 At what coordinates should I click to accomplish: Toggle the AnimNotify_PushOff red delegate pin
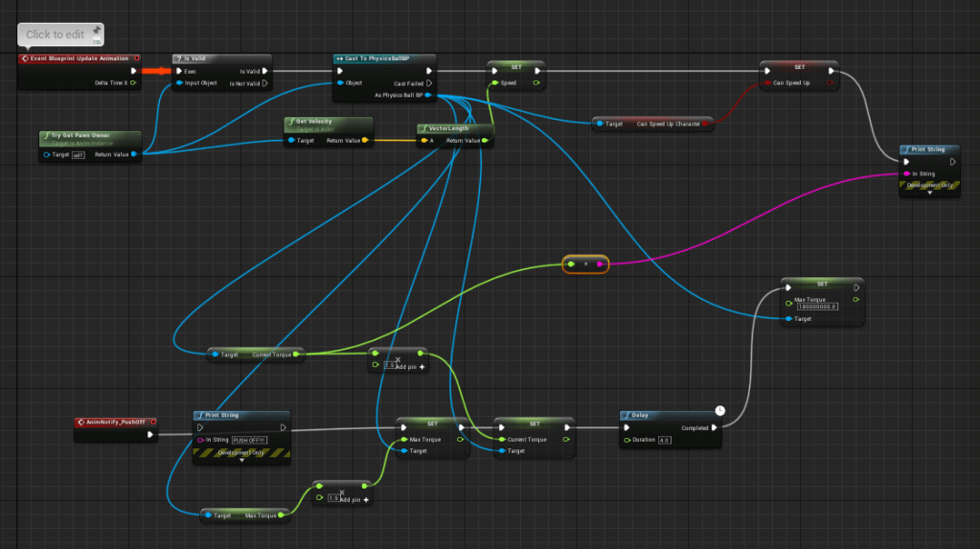pos(151,422)
